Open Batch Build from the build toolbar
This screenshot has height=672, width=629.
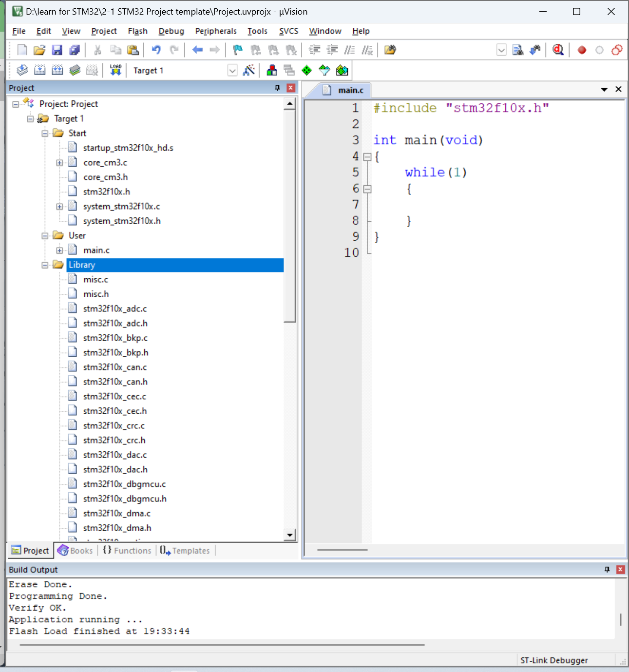75,70
